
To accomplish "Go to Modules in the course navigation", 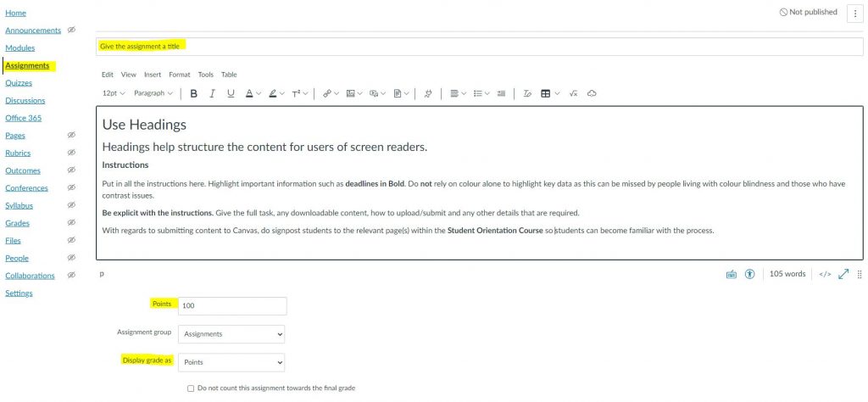I will point(19,48).
